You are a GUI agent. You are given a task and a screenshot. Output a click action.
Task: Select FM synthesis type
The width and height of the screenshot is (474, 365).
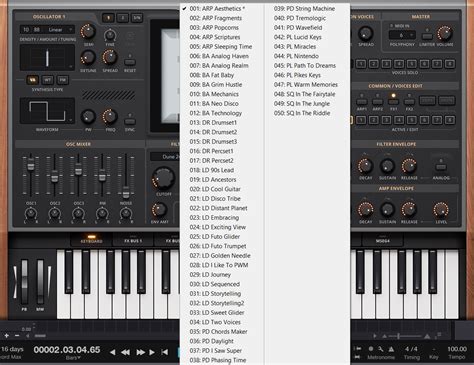62,80
